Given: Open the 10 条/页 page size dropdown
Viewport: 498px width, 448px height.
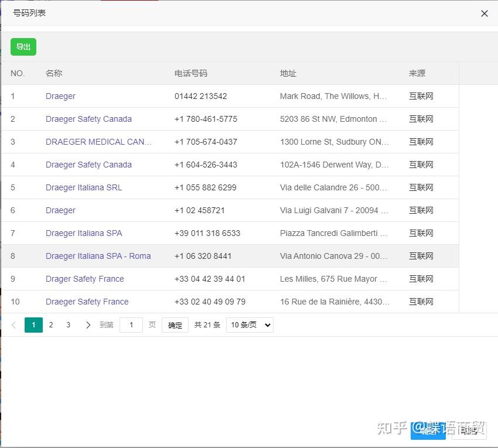Looking at the screenshot, I should [250, 325].
